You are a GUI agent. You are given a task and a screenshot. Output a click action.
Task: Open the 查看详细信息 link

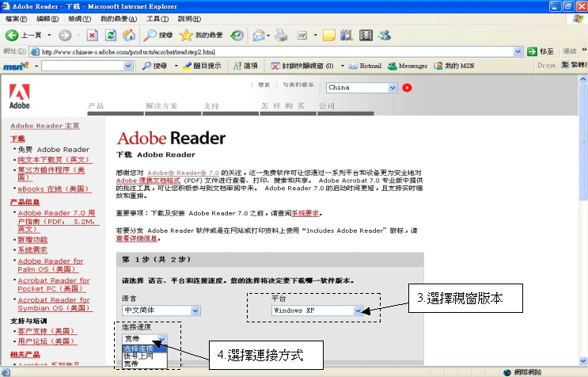coord(137,238)
